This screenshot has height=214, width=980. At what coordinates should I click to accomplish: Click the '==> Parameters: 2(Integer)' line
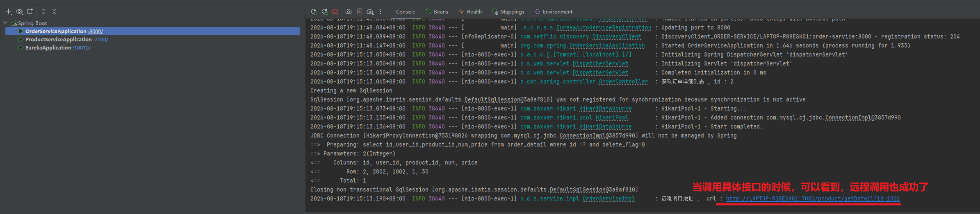coord(353,154)
